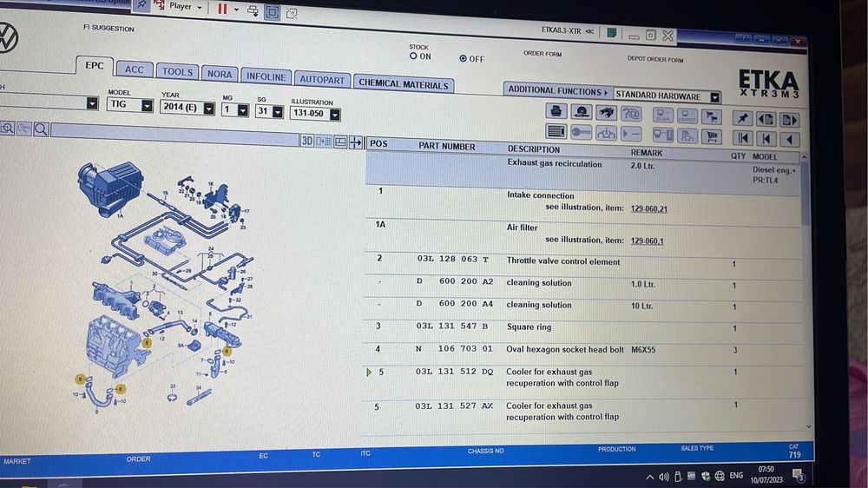Click the customer person icon
This screenshot has height=488, width=868.
click(687, 135)
